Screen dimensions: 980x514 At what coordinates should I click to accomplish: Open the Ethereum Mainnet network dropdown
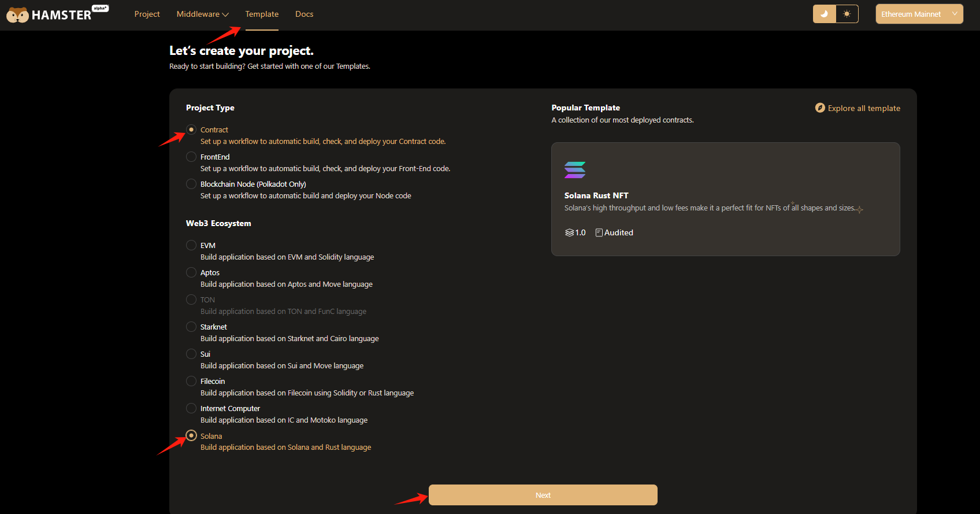[919, 14]
